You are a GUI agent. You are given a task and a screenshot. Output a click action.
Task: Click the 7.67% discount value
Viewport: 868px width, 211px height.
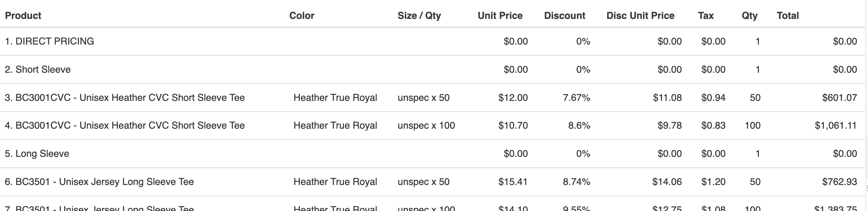pyautogui.click(x=576, y=98)
